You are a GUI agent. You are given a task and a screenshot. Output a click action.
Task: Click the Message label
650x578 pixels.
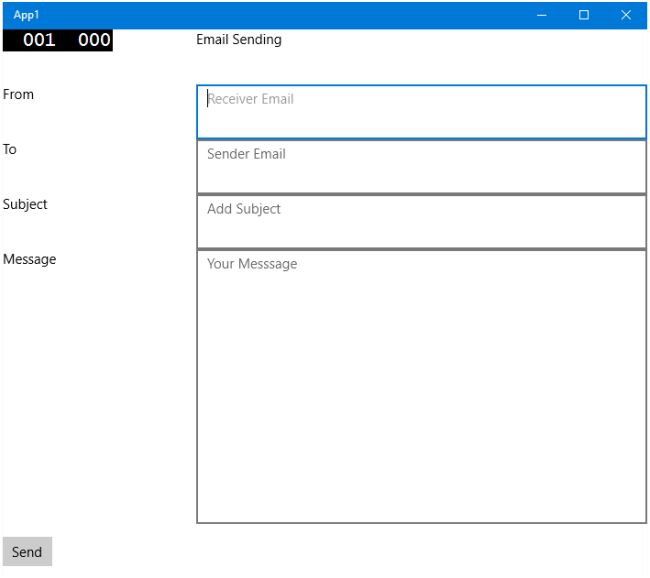(29, 259)
